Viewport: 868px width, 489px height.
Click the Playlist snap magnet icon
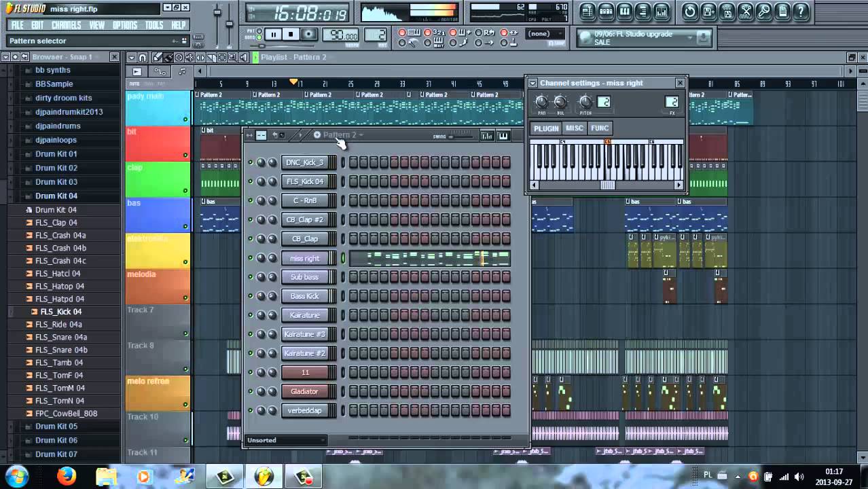point(143,58)
